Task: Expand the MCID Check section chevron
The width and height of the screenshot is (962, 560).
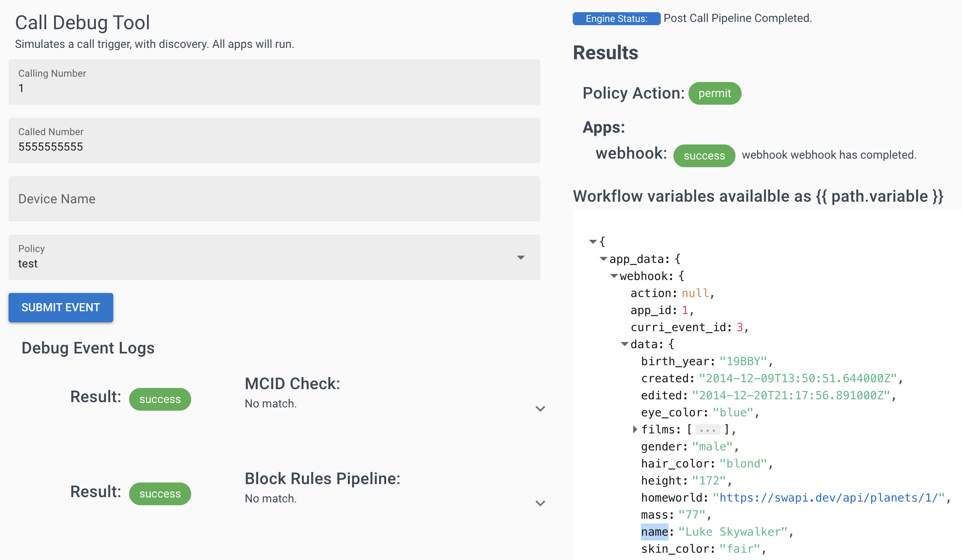Action: pos(540,409)
